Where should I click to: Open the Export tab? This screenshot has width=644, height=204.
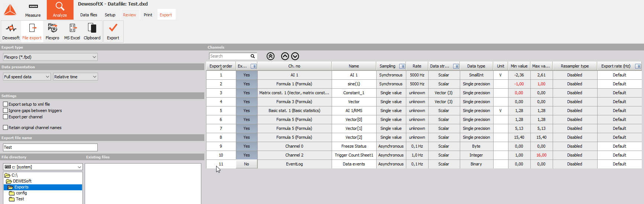click(166, 15)
